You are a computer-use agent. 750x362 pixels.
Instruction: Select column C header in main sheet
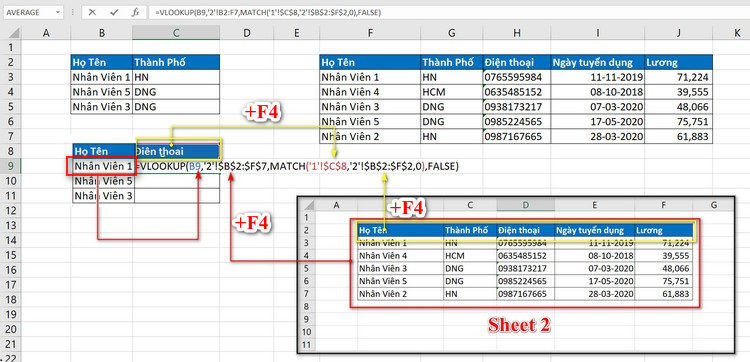tap(176, 33)
